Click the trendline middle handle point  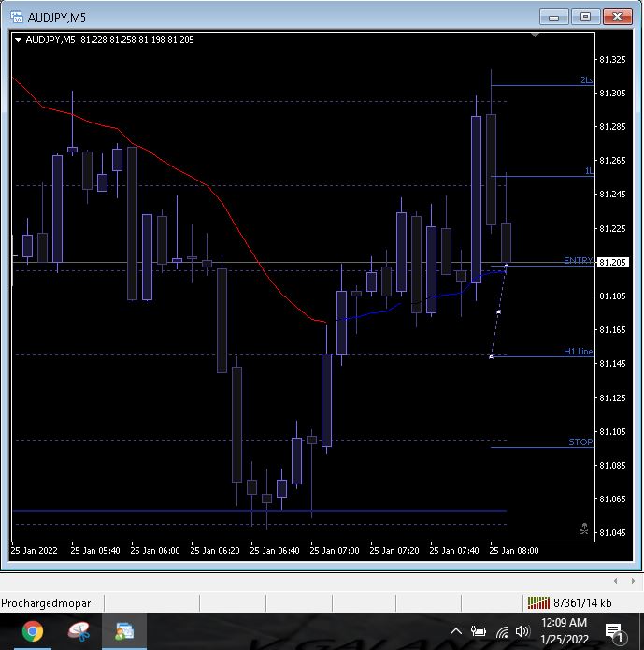498,311
